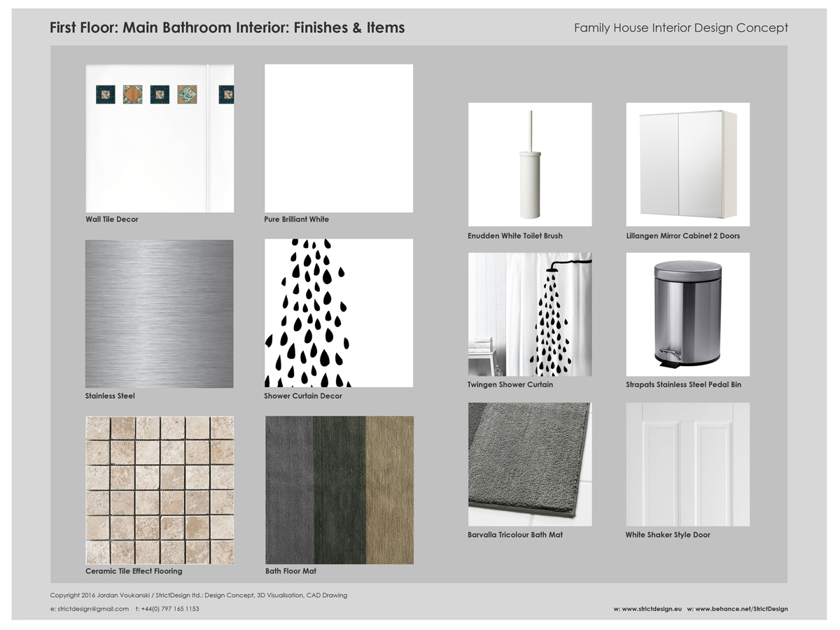Click the Family House Interior Design Concept heading

[680, 28]
